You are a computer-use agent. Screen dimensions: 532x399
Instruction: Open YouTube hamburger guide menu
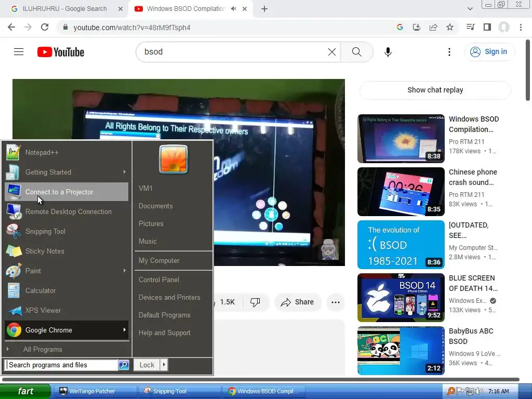coord(19,52)
